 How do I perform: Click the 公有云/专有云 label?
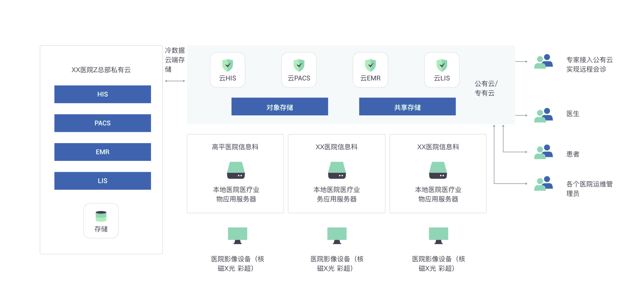pyautogui.click(x=486, y=88)
